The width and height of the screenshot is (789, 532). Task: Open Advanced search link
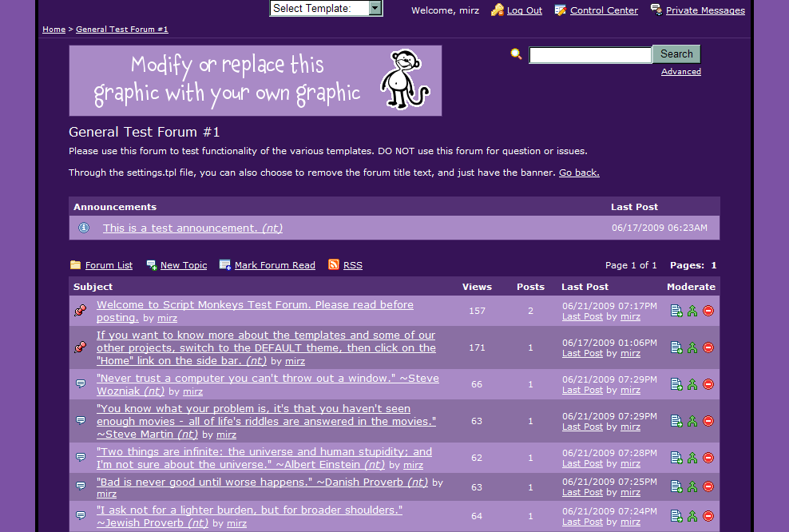coord(681,71)
